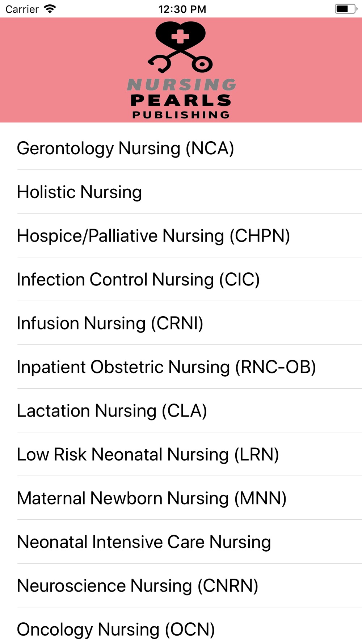Tap the PUBLISHING word in header logo
Screen dimensions: 362x644
[x=181, y=115]
